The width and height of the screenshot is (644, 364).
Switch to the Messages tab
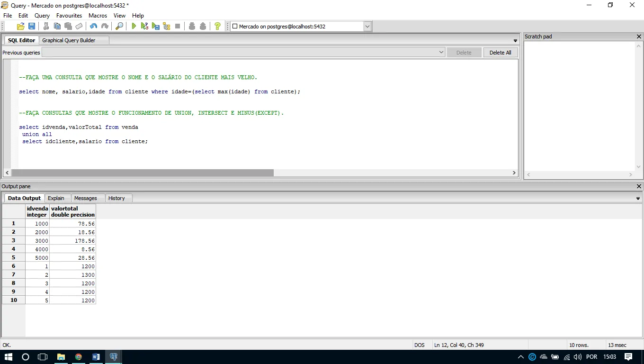[x=85, y=198]
